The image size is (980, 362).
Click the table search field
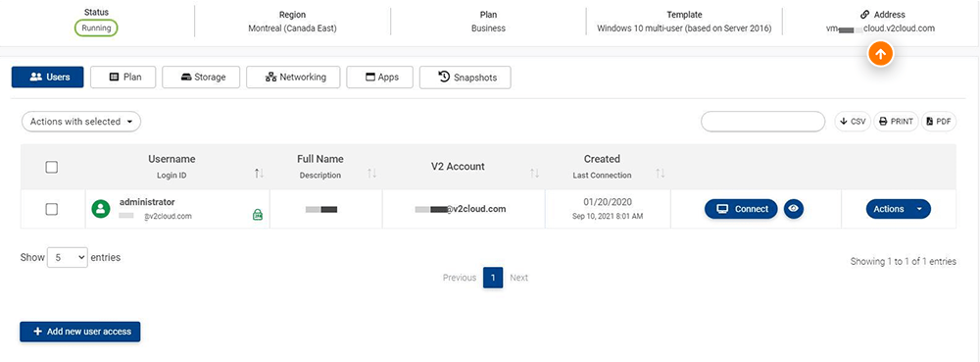point(763,122)
